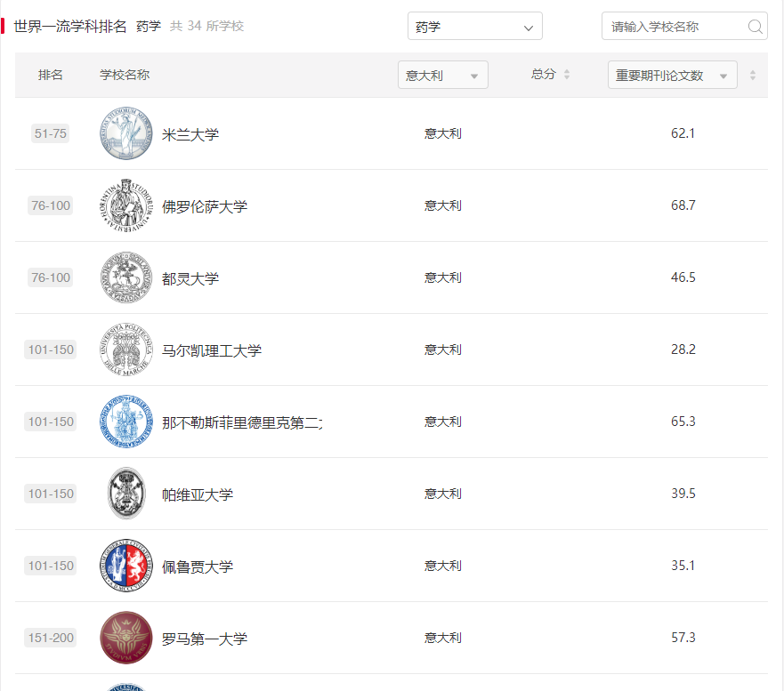Click the partially visible logo at page bottom

pyautogui.click(x=126, y=687)
